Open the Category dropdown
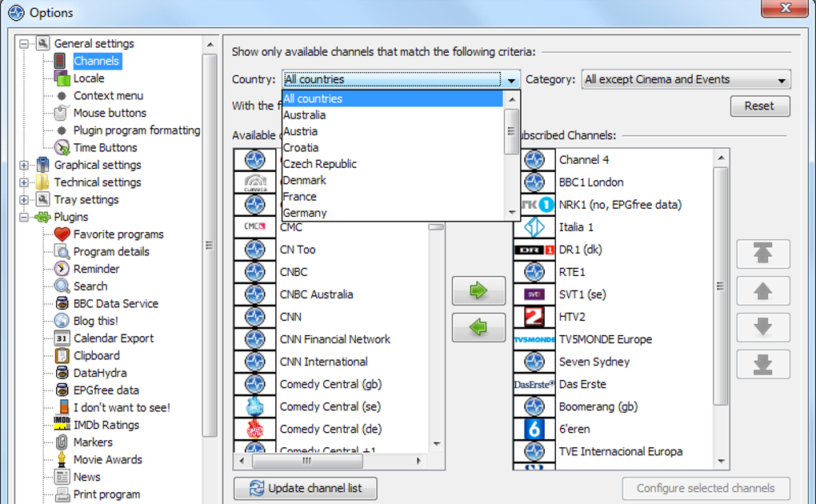This screenshot has height=504, width=816. pos(686,80)
